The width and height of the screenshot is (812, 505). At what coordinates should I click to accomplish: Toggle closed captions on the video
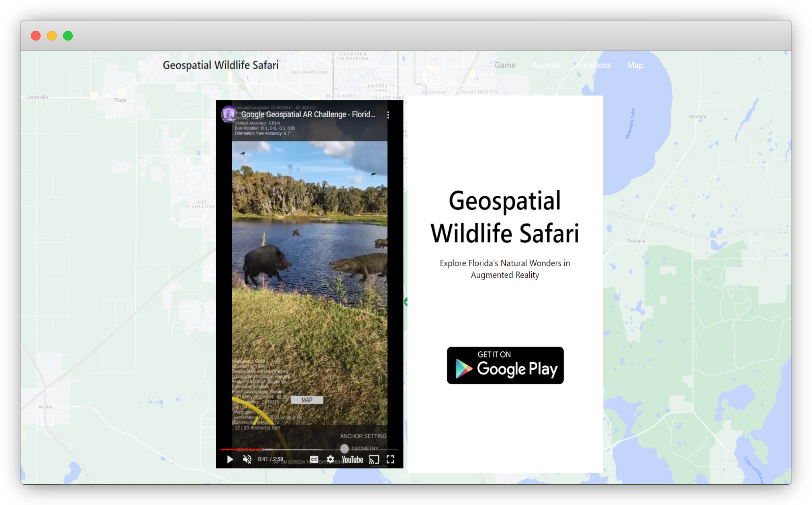pos(314,459)
